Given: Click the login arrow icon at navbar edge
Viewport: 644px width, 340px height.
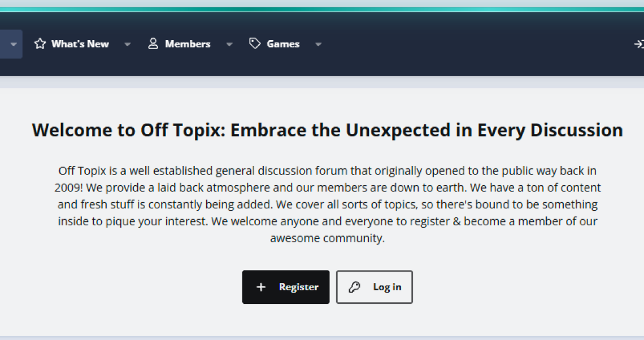Looking at the screenshot, I should tap(639, 44).
